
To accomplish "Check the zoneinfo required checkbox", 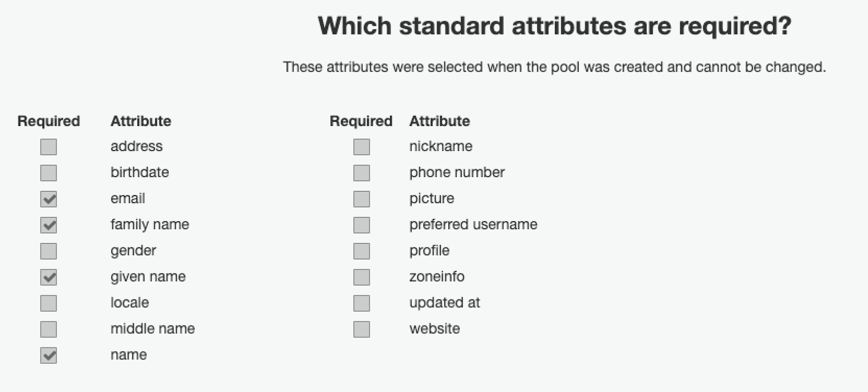I will click(361, 277).
